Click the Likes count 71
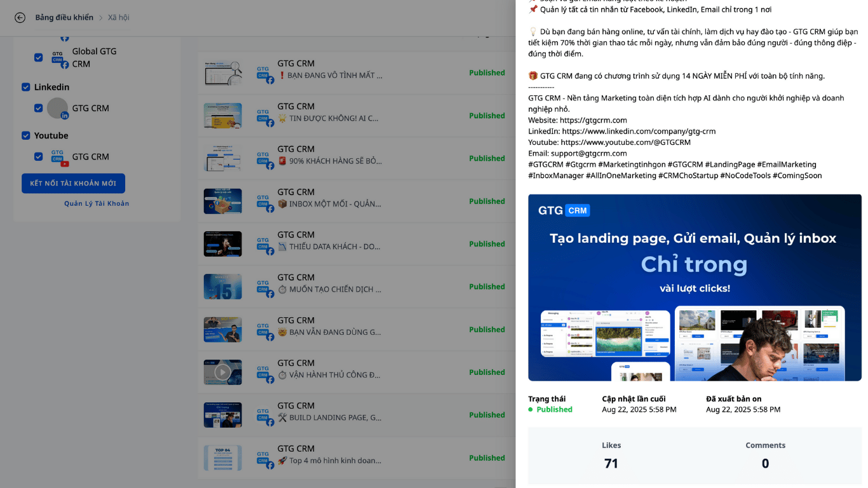 click(611, 464)
